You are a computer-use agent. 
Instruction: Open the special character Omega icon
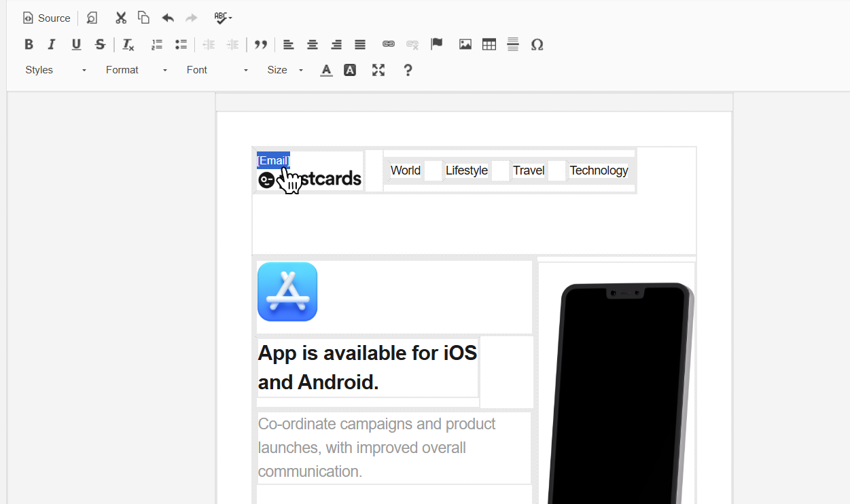coord(537,44)
